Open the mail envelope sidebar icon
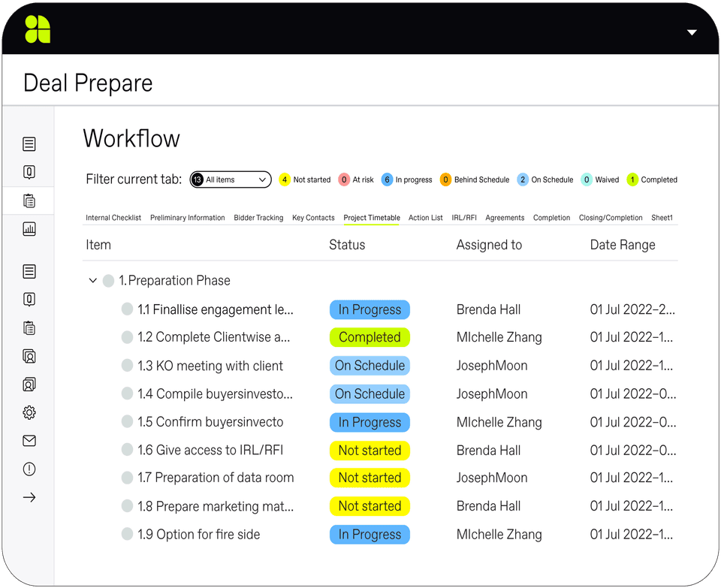 point(29,441)
